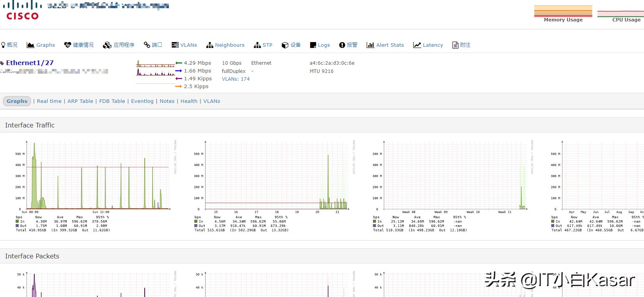
Task: Click the 附注 document icon
Action: click(x=455, y=45)
